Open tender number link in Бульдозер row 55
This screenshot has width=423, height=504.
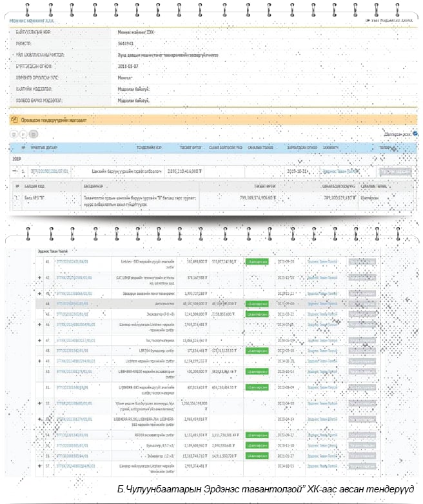(70, 445)
